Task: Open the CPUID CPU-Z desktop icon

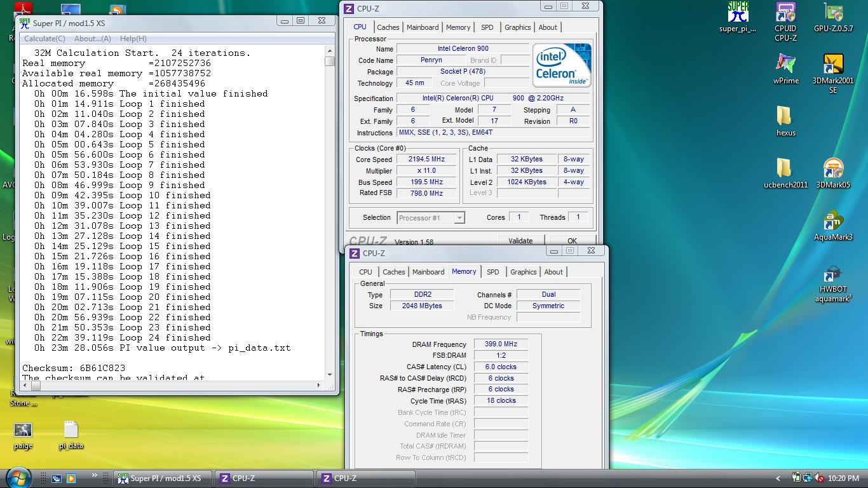Action: pyautogui.click(x=785, y=12)
